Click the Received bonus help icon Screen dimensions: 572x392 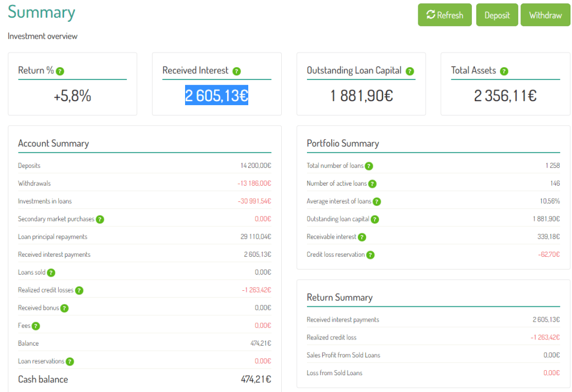(x=65, y=308)
